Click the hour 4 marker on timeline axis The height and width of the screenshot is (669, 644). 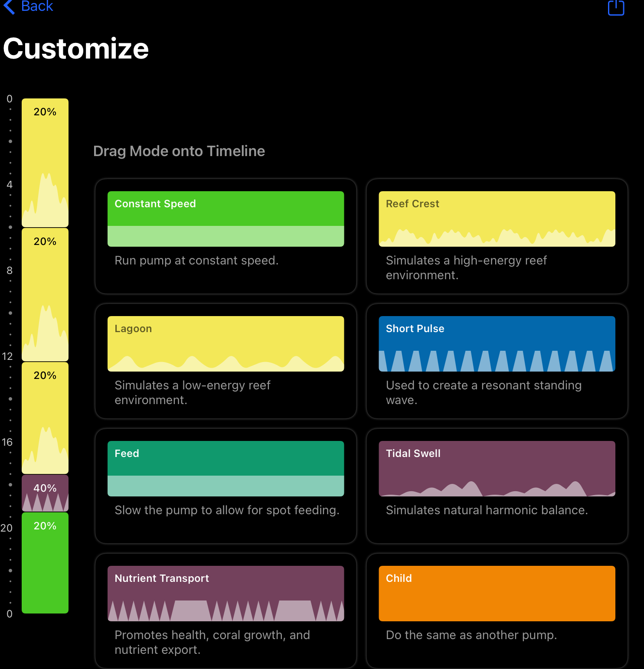pos(10,185)
